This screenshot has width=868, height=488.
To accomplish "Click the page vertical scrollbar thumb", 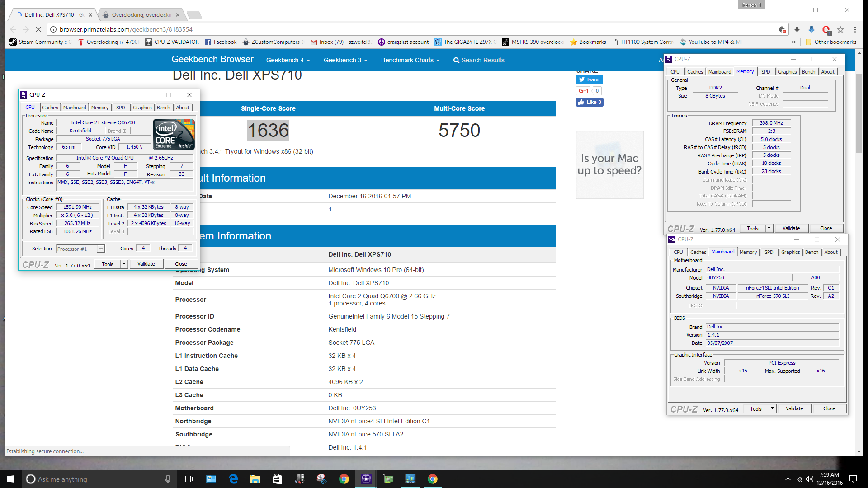I will [x=859, y=112].
